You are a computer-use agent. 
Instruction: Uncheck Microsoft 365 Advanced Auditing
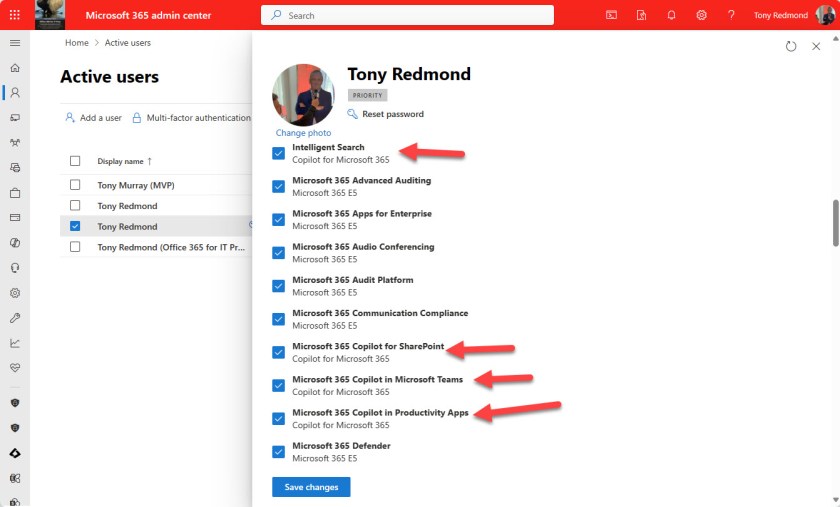[279, 187]
